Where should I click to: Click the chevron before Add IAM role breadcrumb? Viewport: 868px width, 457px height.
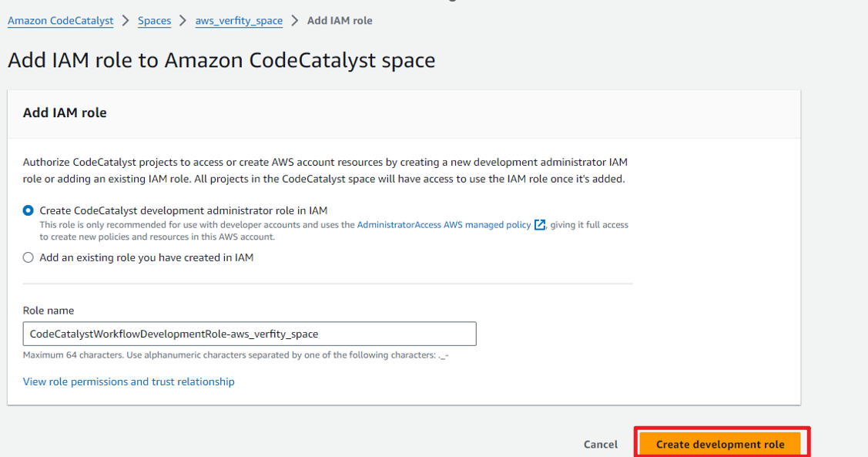tap(295, 21)
